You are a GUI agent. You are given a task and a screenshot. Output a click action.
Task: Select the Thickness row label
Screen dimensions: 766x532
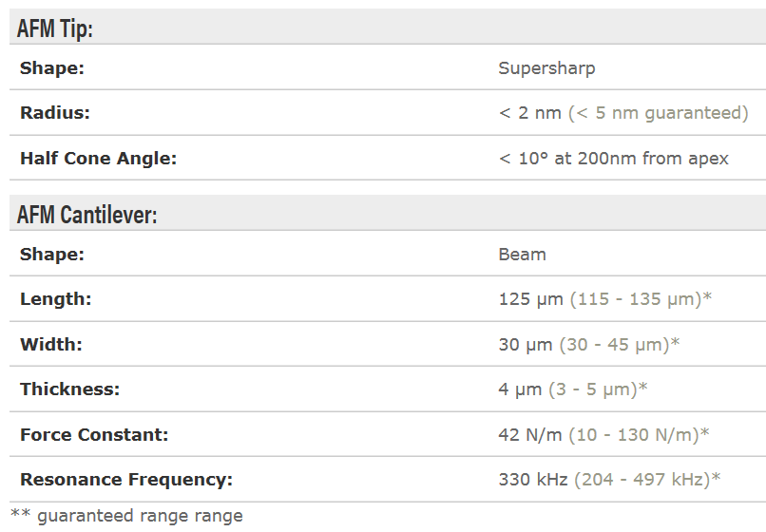(70, 389)
